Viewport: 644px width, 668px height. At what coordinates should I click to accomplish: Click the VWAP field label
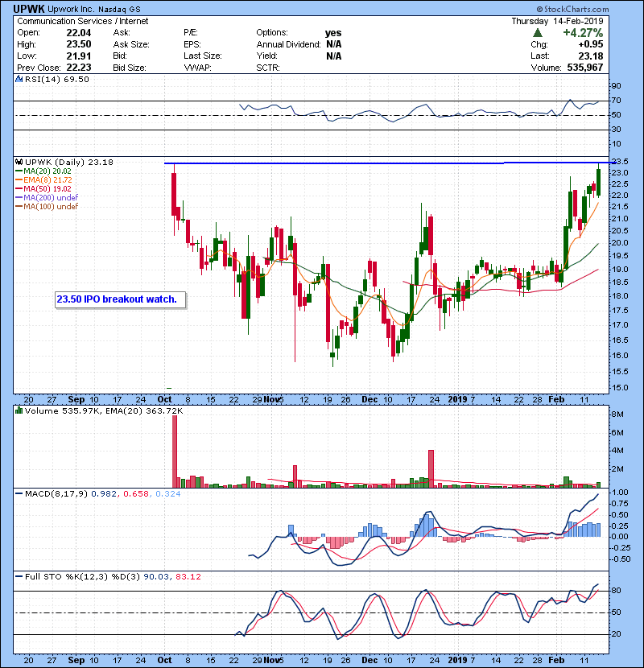197,68
